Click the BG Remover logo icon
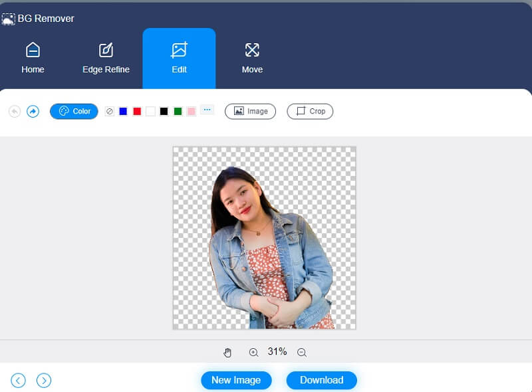Viewport: 532px width, 392px height. 9,19
